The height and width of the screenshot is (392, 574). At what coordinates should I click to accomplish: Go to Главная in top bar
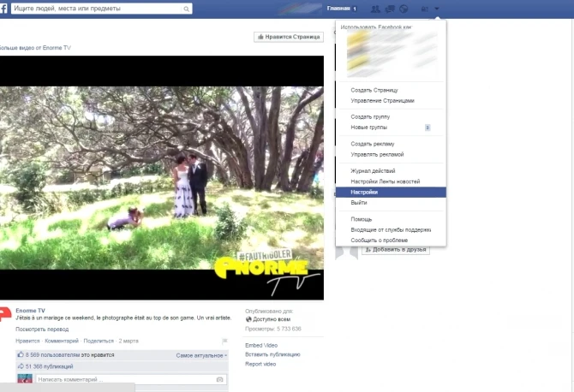(338, 9)
